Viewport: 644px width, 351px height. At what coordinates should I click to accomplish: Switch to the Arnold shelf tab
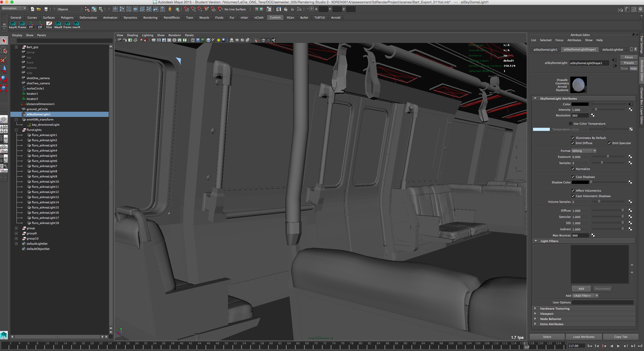point(336,18)
